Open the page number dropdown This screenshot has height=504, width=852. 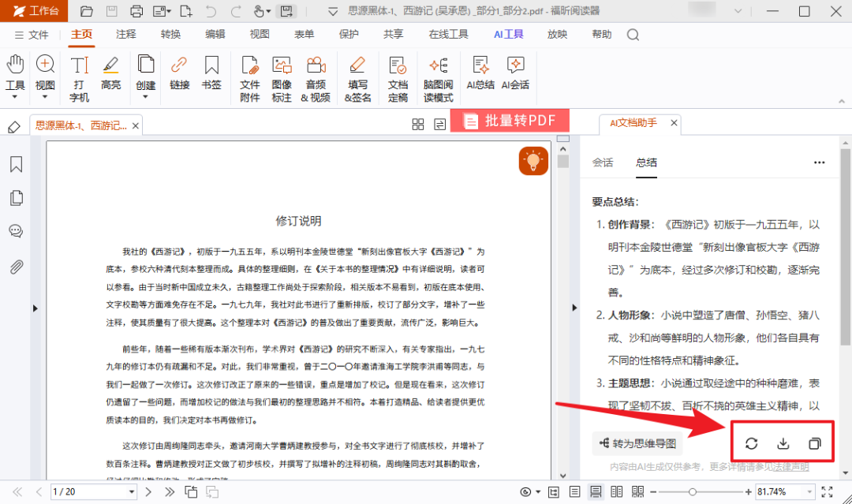pos(132,492)
